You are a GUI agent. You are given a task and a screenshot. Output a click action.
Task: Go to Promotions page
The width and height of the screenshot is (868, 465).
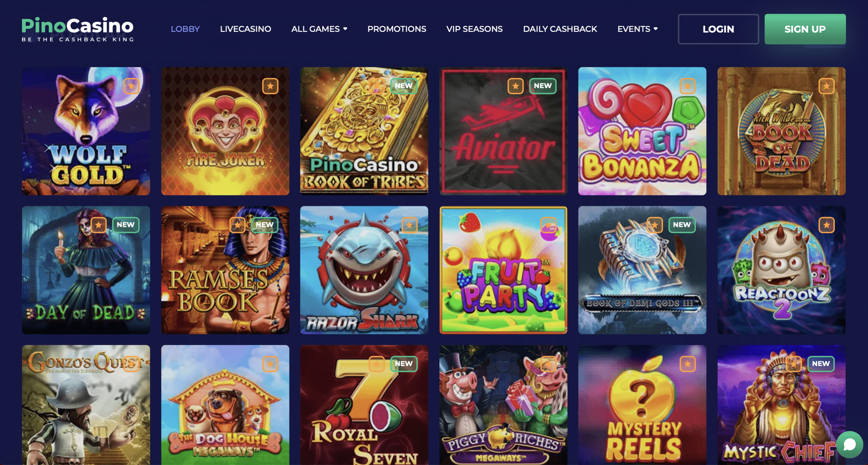[397, 29]
